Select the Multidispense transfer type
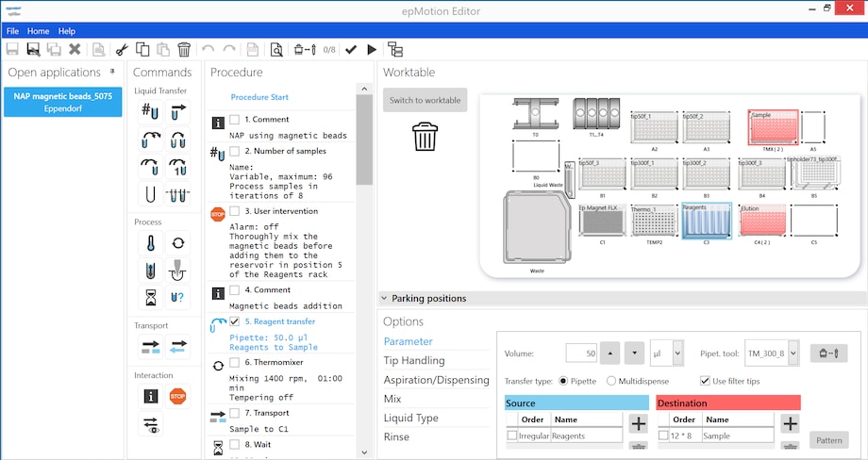868x460 pixels. (x=611, y=381)
